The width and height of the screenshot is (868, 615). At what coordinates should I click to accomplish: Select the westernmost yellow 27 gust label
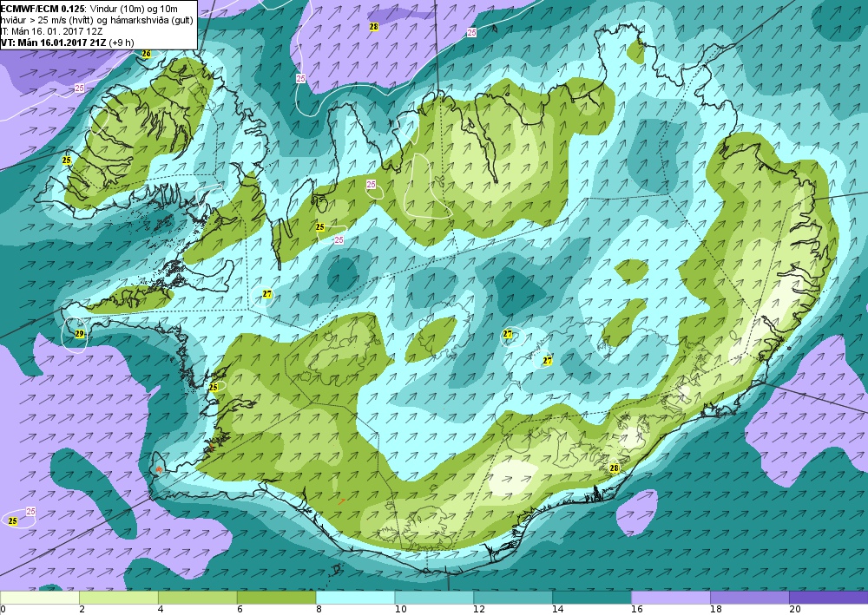[x=266, y=294]
